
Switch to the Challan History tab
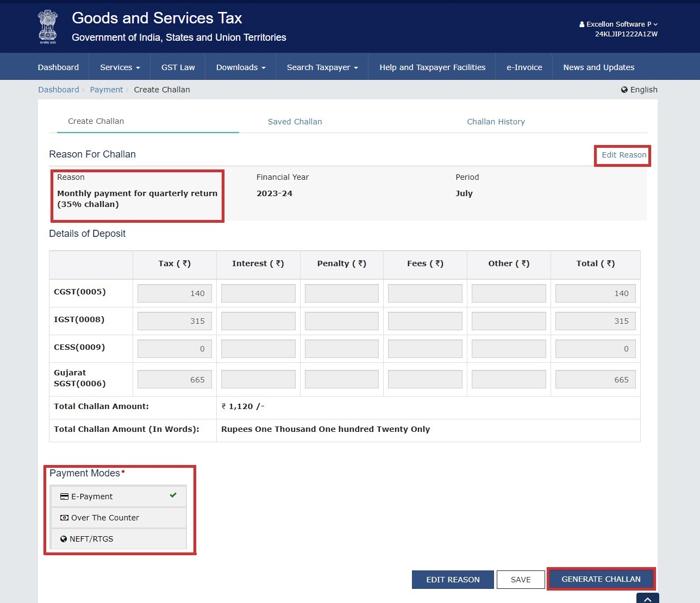pyautogui.click(x=496, y=122)
